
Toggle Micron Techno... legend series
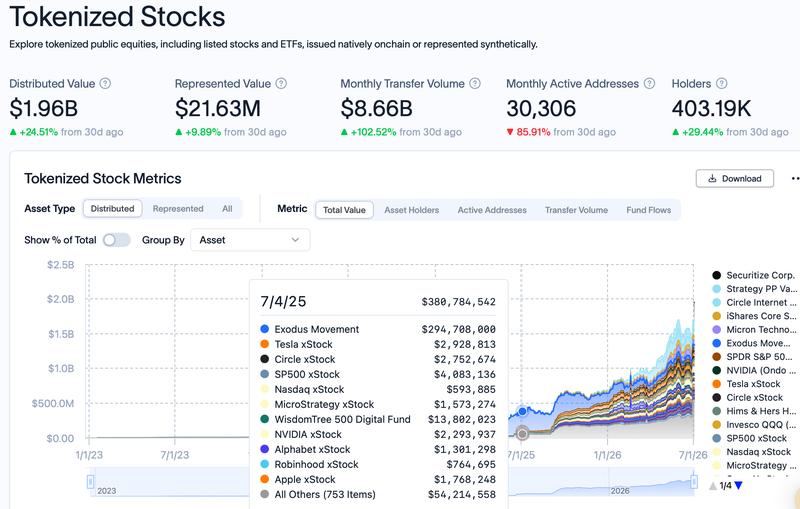click(754, 329)
